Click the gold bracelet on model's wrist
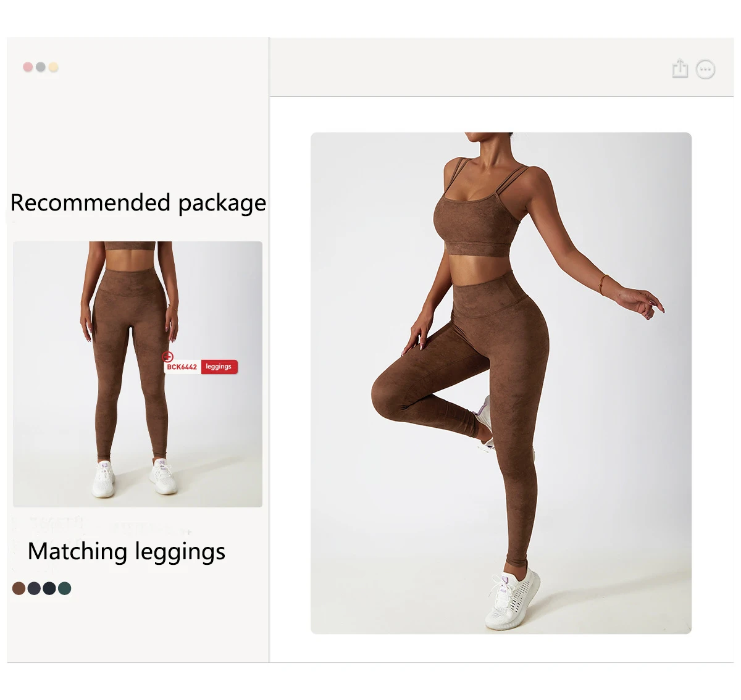The height and width of the screenshot is (700, 741). (x=601, y=285)
